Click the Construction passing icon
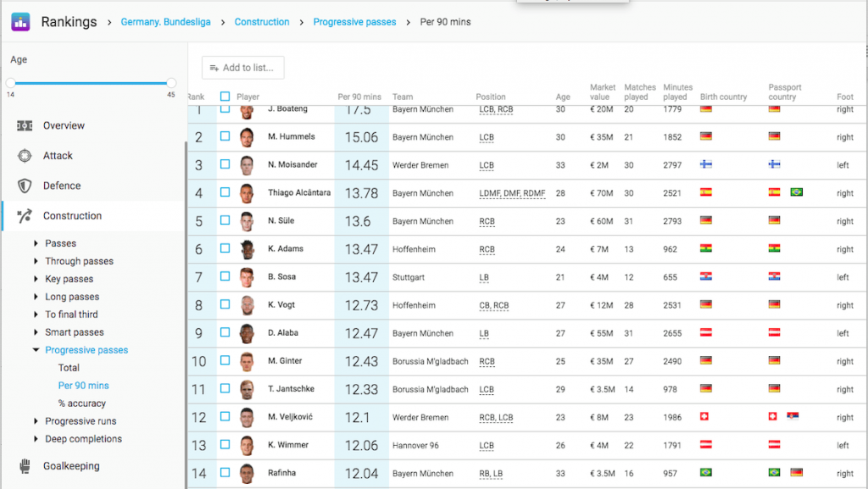This screenshot has height=489, width=868. click(25, 216)
